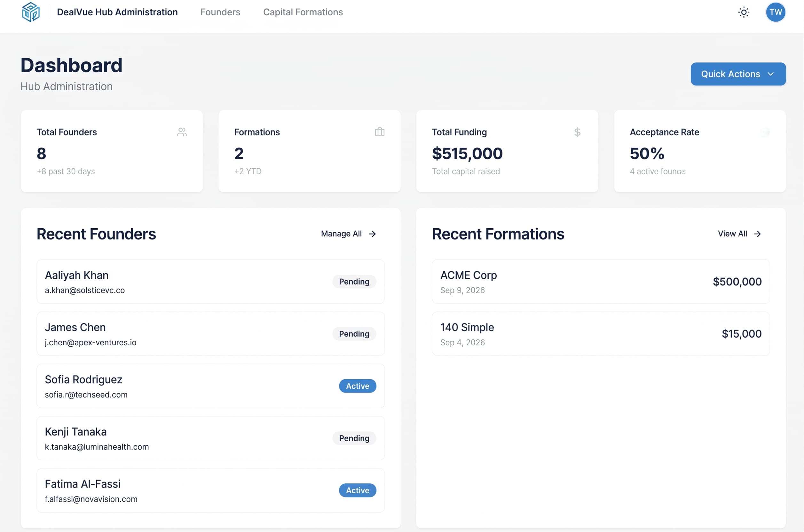804x532 pixels.
Task: Click the 50% acceptance rate value
Action: coord(647,154)
